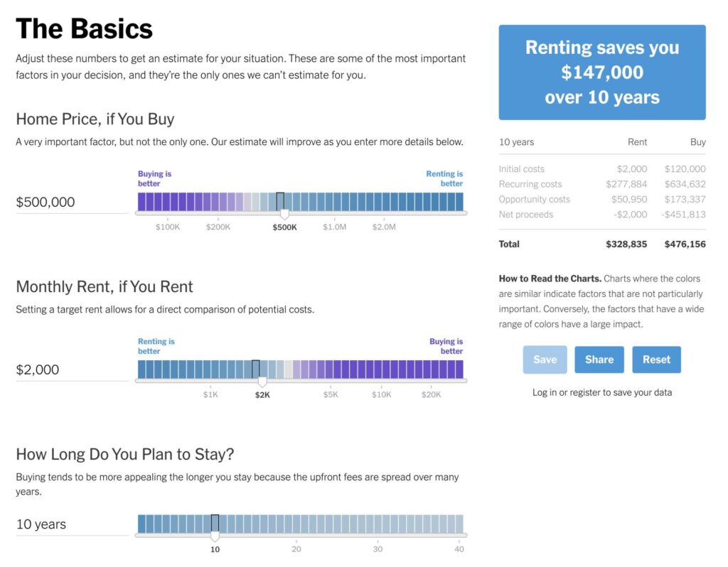Click the Monthly Rent slider handle
The image size is (728, 567).
(x=262, y=382)
